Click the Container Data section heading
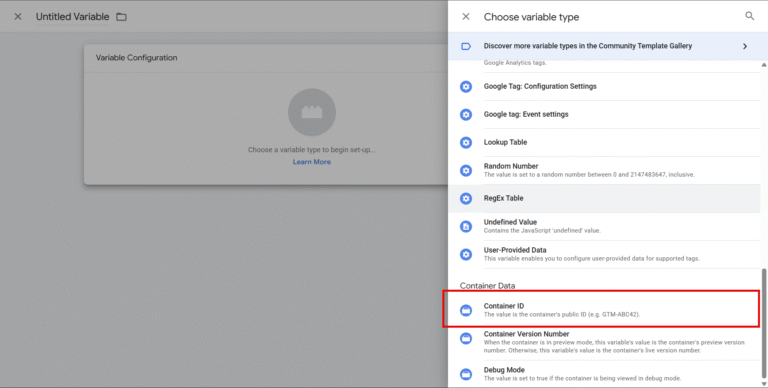This screenshot has height=388, width=768. coord(487,286)
